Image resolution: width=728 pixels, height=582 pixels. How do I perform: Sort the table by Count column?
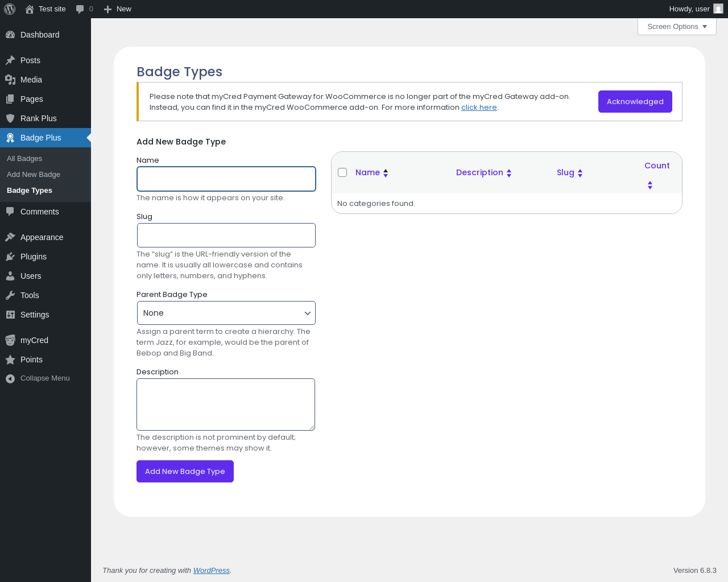pyautogui.click(x=656, y=166)
